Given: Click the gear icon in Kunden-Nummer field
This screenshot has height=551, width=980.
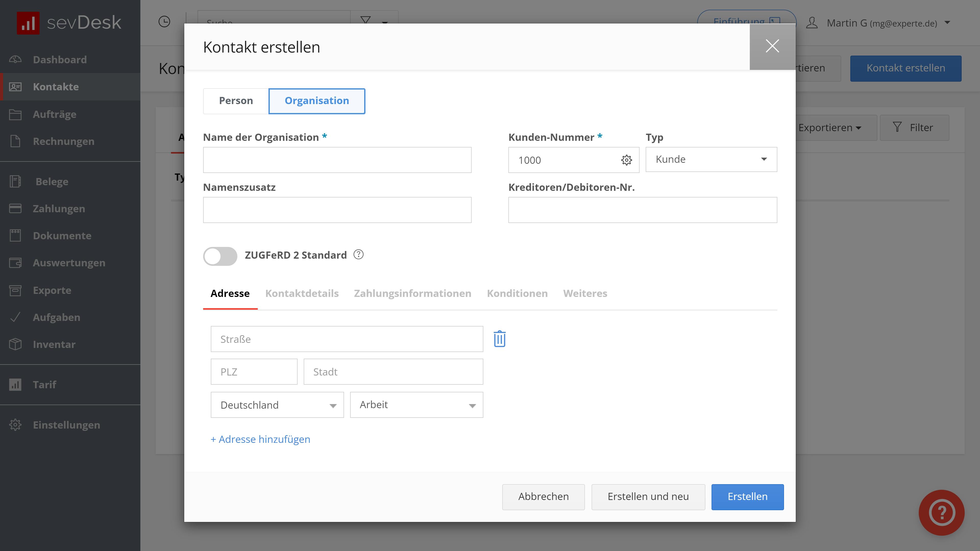Looking at the screenshot, I should 626,160.
